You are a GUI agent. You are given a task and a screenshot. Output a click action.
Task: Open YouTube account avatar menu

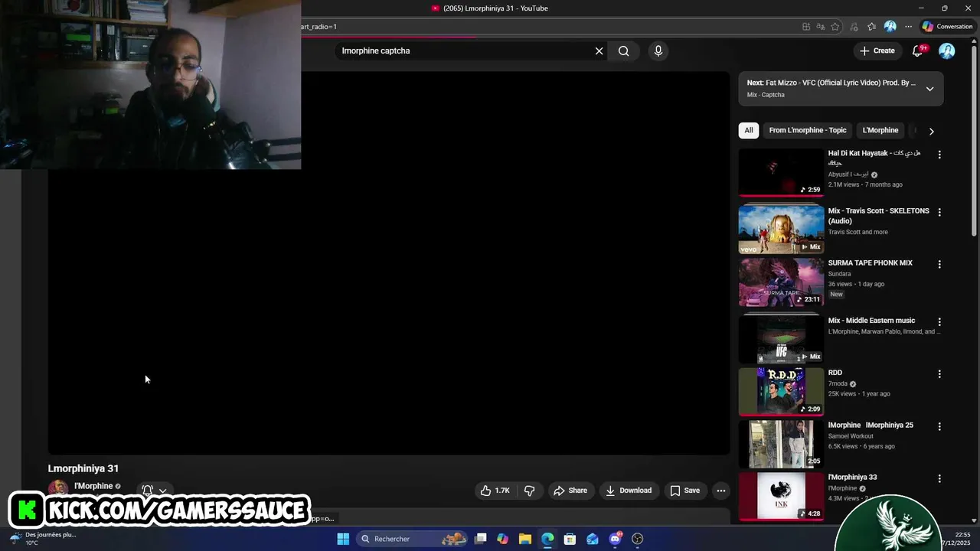(x=947, y=51)
